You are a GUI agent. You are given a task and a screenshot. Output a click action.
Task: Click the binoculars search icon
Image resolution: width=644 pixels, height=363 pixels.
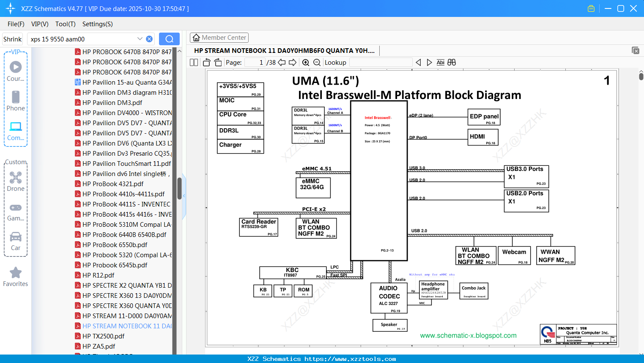tap(452, 62)
